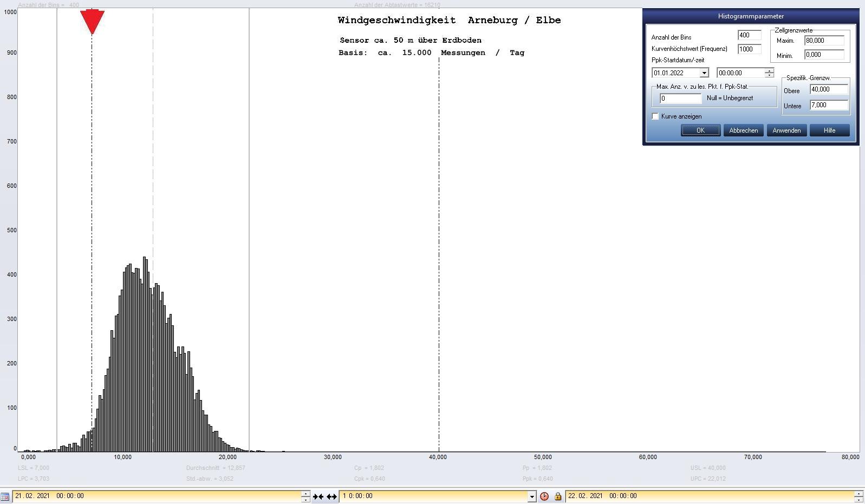The image size is (865, 504).
Task: Click the Maxim. cell limit field
Action: coord(824,41)
